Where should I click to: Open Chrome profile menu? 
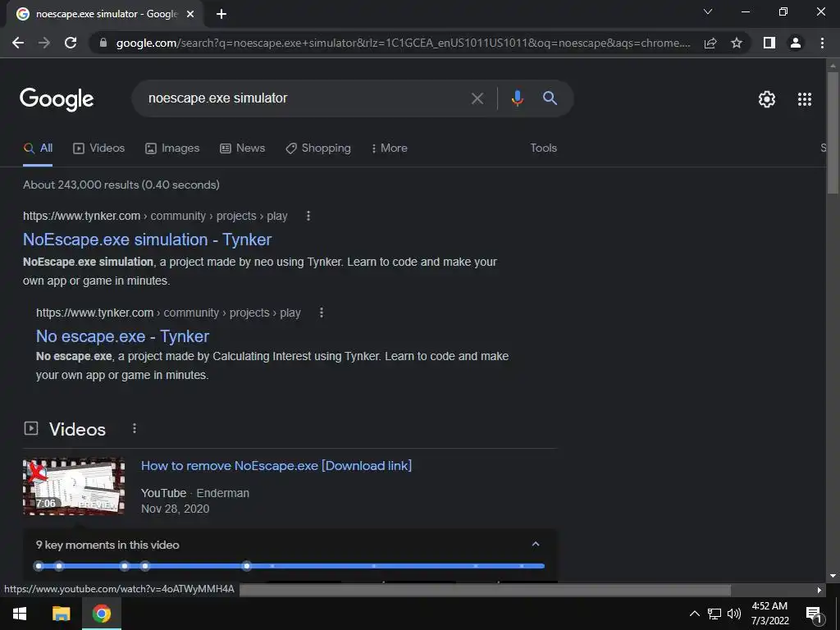coord(796,43)
